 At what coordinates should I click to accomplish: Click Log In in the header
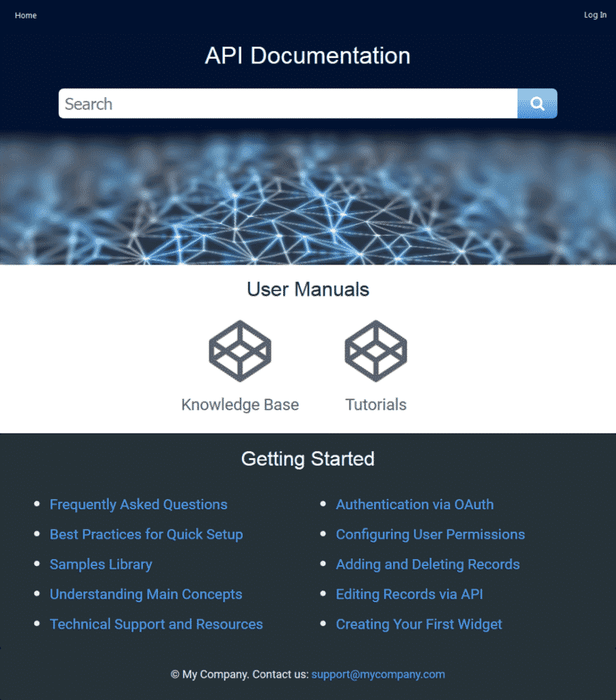point(594,15)
